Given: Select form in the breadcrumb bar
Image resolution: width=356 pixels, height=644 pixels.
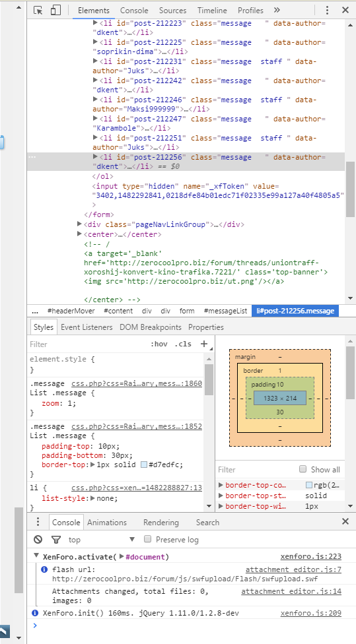Looking at the screenshot, I should coord(187,311).
